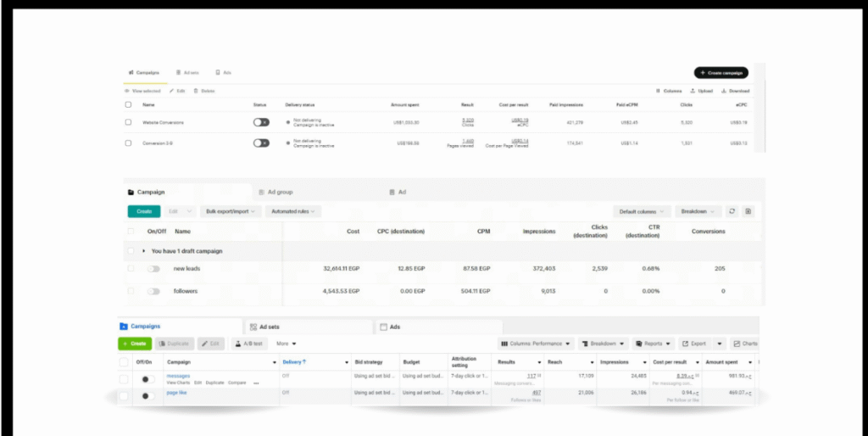Click the Download icon in top table

click(x=722, y=91)
